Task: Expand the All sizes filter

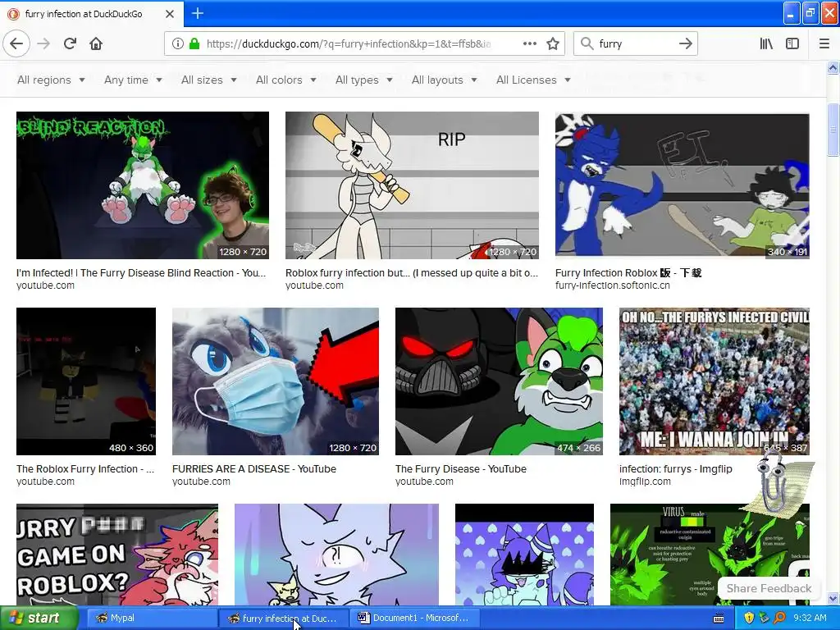Action: click(x=208, y=80)
